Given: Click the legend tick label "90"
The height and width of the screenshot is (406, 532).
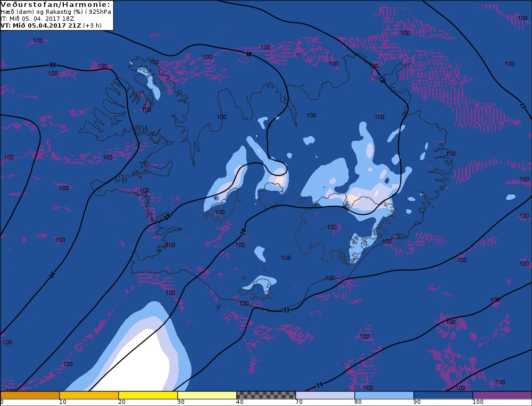Looking at the screenshot, I should 417,402.
